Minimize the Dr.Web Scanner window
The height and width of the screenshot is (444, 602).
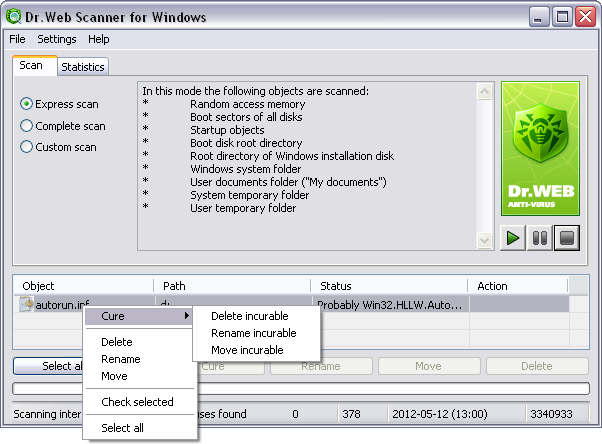pos(539,17)
